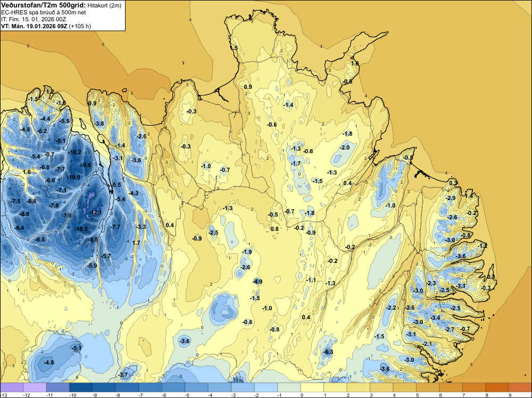Click the temperature label -7.1
Screen dimensions: 532x398
[x=62, y=190]
